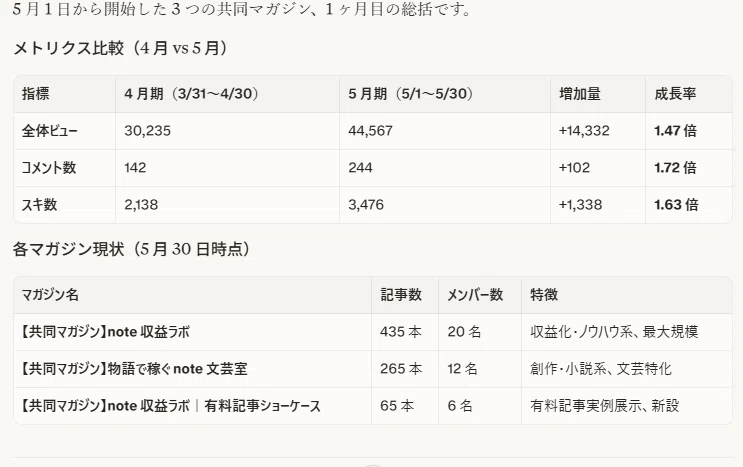Viewport: 743px width, 467px height.
Task: Select the スキ数 row label
Action: coord(39,205)
